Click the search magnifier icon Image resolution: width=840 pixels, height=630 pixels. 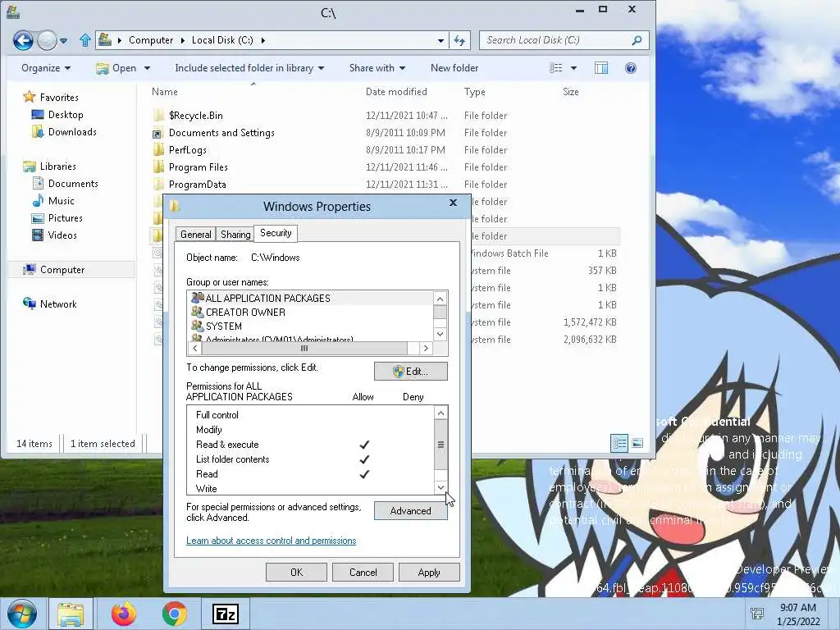tap(637, 40)
